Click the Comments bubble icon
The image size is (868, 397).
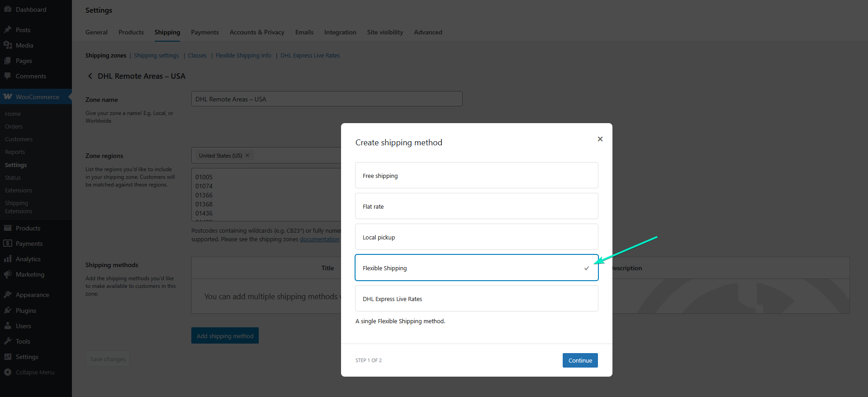[x=8, y=76]
